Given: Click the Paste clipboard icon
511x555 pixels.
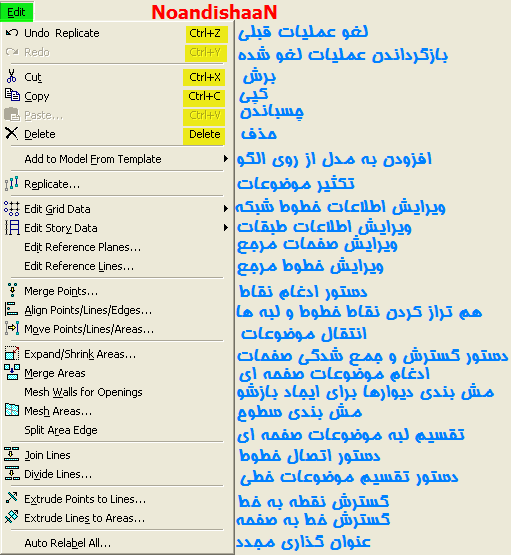Looking at the screenshot, I should [12, 114].
